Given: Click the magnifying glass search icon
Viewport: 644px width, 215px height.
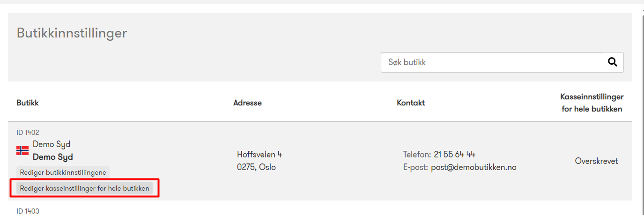Looking at the screenshot, I should coord(612,62).
